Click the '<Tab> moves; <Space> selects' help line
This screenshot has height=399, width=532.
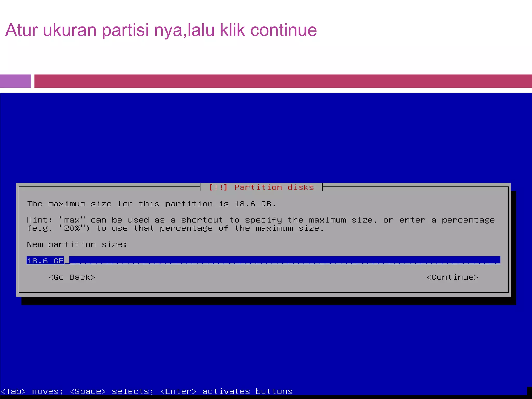click(x=147, y=391)
